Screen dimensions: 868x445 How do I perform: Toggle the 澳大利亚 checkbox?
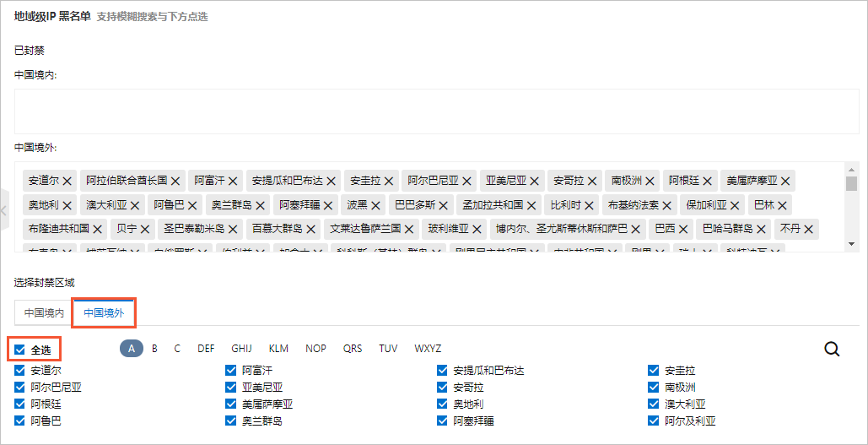(653, 404)
